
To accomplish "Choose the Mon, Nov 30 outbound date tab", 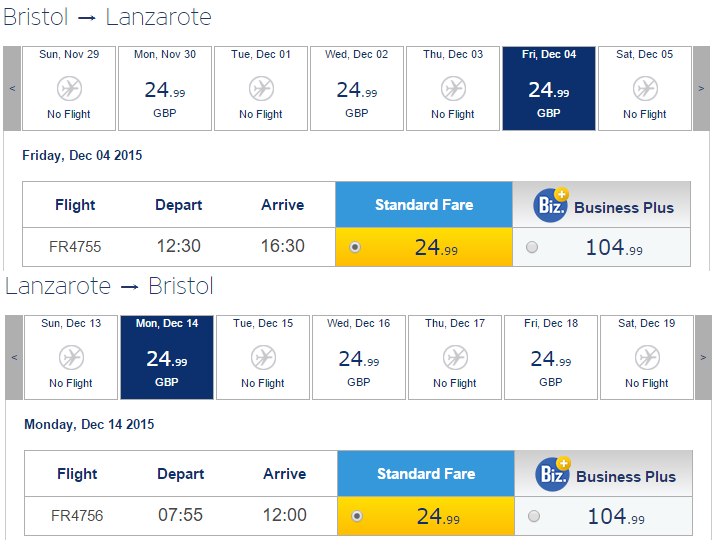I will coord(165,88).
